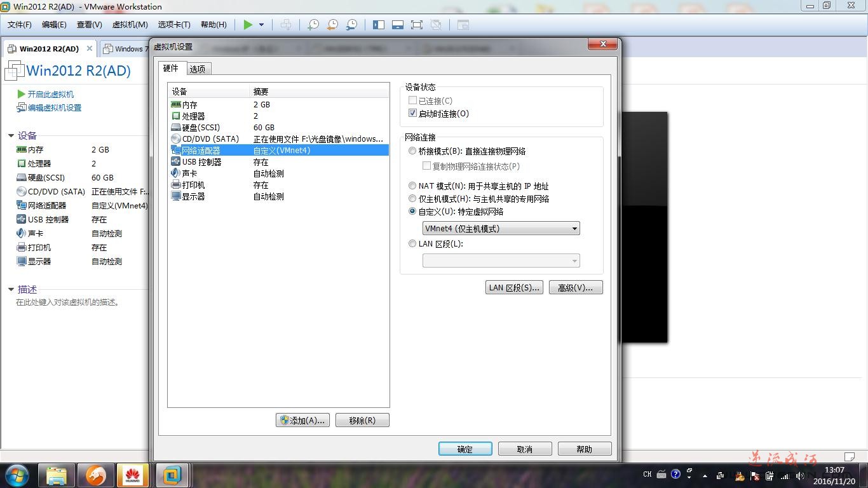Click the volume speaker tray icon
The width and height of the screenshot is (868, 488).
(x=800, y=475)
